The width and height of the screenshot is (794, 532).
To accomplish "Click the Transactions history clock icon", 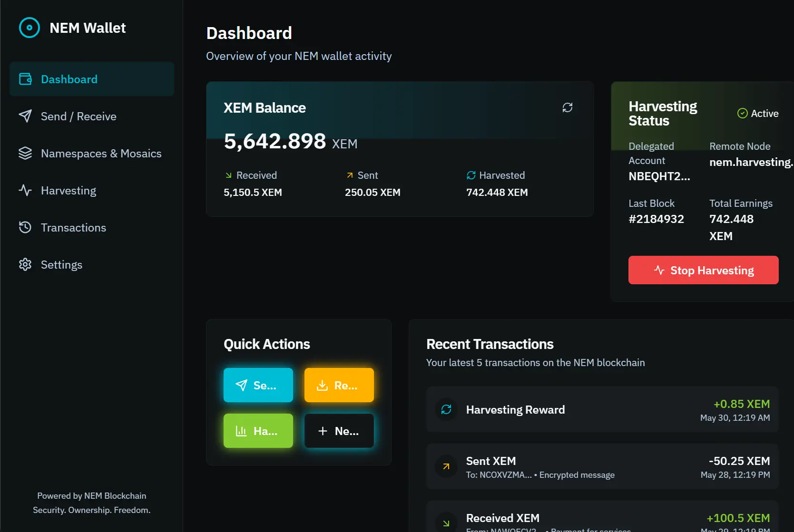I will pyautogui.click(x=25, y=227).
